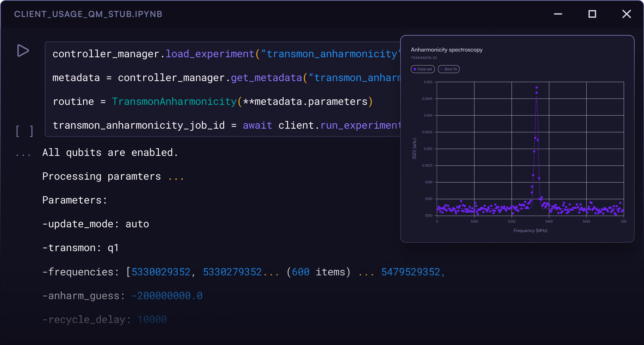Click the 0.005 y-axis tick label
Image resolution: width=644 pixels, height=345 pixels.
[x=428, y=82]
